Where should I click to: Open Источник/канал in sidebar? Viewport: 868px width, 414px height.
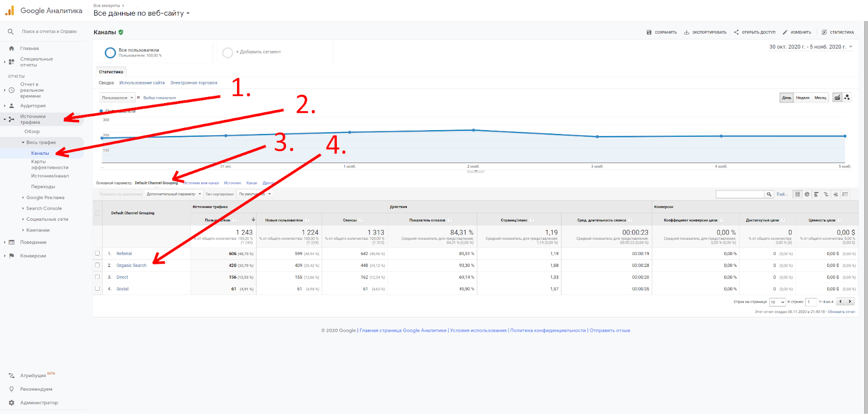coord(50,176)
